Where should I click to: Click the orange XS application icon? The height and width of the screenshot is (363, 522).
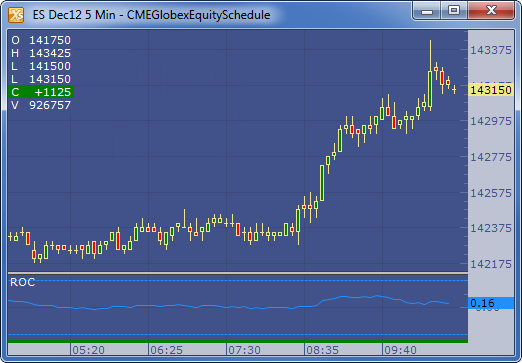tap(16, 15)
